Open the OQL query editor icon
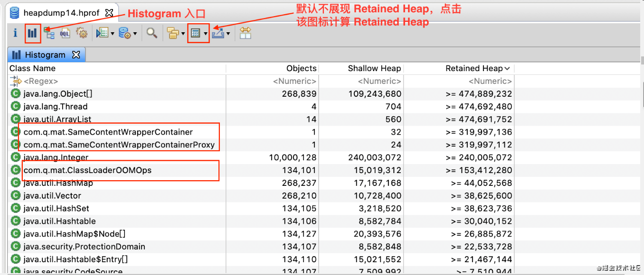This screenshot has width=644, height=275. pyautogui.click(x=65, y=33)
